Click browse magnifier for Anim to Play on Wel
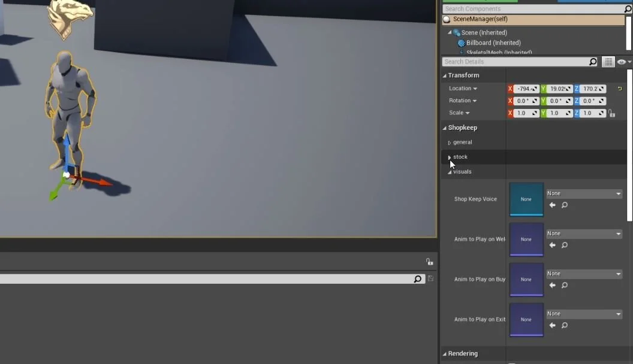Screen dimensions: 633x364 pos(564,245)
